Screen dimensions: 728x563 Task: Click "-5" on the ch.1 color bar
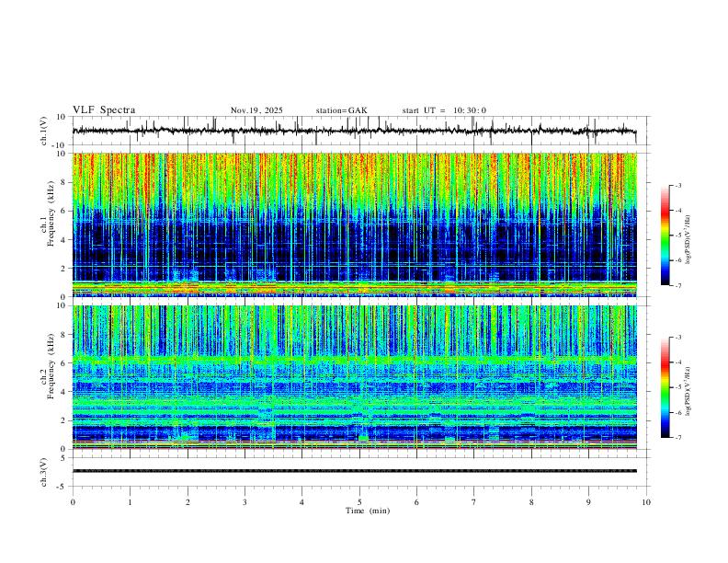tap(677, 236)
